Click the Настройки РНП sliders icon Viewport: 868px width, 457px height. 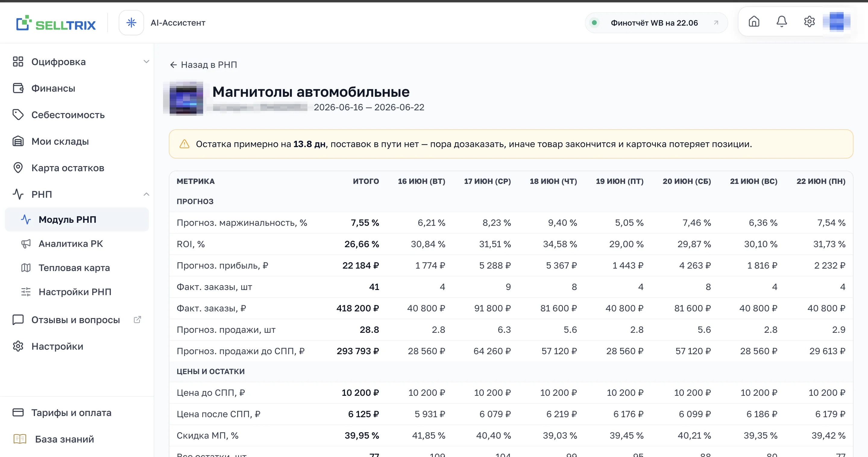[x=26, y=292]
